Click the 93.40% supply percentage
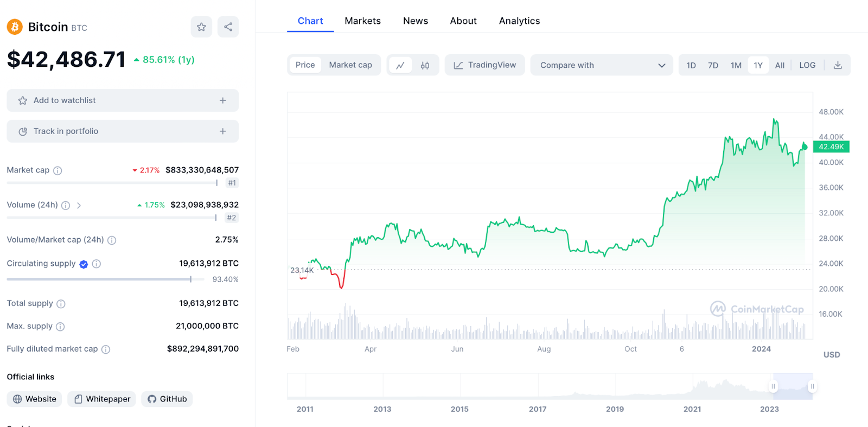The image size is (868, 427). [226, 279]
